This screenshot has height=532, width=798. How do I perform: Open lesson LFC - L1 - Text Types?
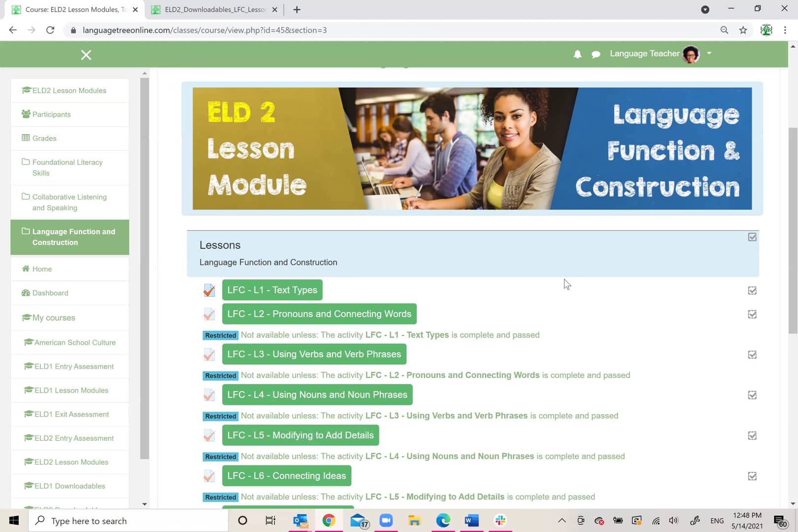click(272, 290)
